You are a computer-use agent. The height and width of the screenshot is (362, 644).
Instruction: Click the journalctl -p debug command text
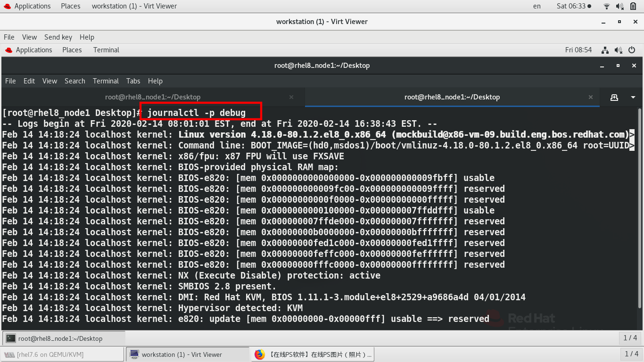point(197,113)
